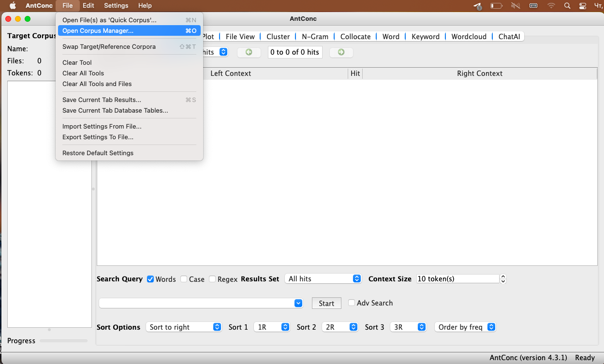Click the keyboard input icon in menu bar
The image size is (604, 364).
(533, 6)
